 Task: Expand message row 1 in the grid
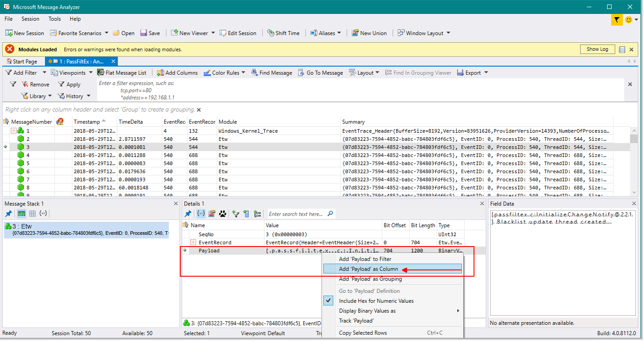tap(13, 131)
